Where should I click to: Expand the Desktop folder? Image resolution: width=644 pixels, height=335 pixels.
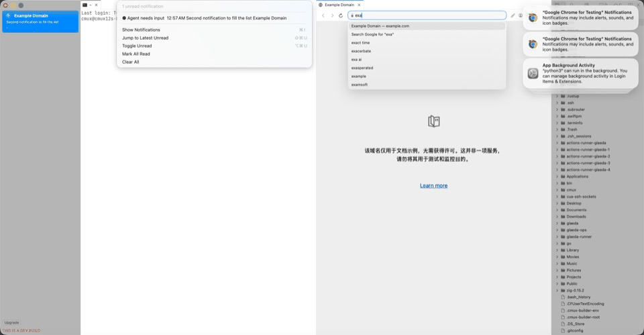[557, 203]
